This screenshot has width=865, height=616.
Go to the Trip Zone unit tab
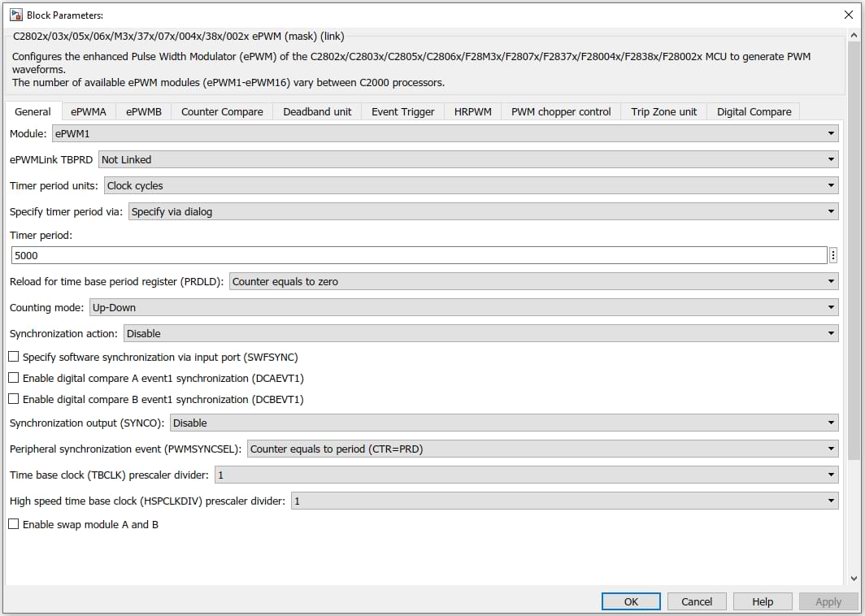[663, 111]
